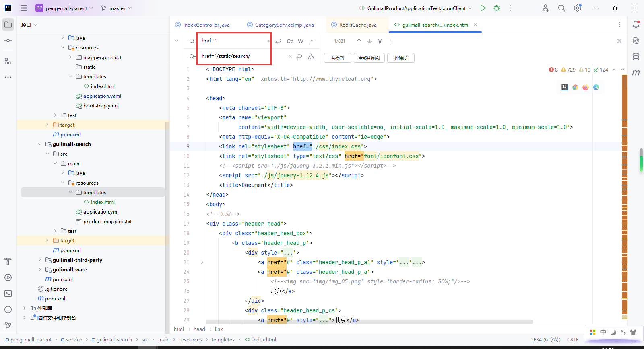Open the Build hammer tool window

pos(8,261)
